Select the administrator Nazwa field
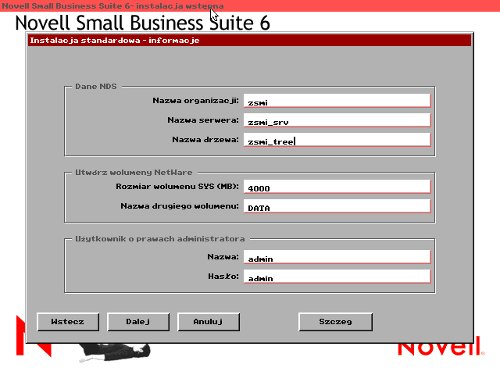Image resolution: width=500 pixels, height=375 pixels. pos(337,257)
